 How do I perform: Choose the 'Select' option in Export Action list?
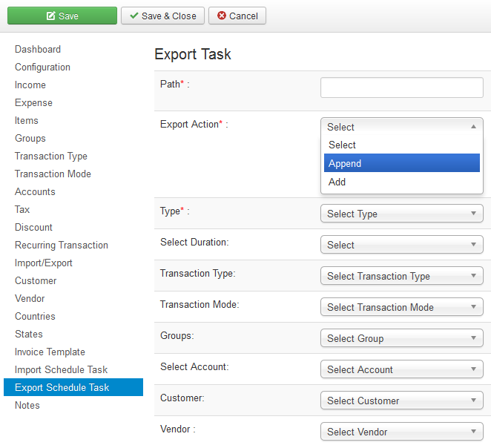[x=402, y=145]
